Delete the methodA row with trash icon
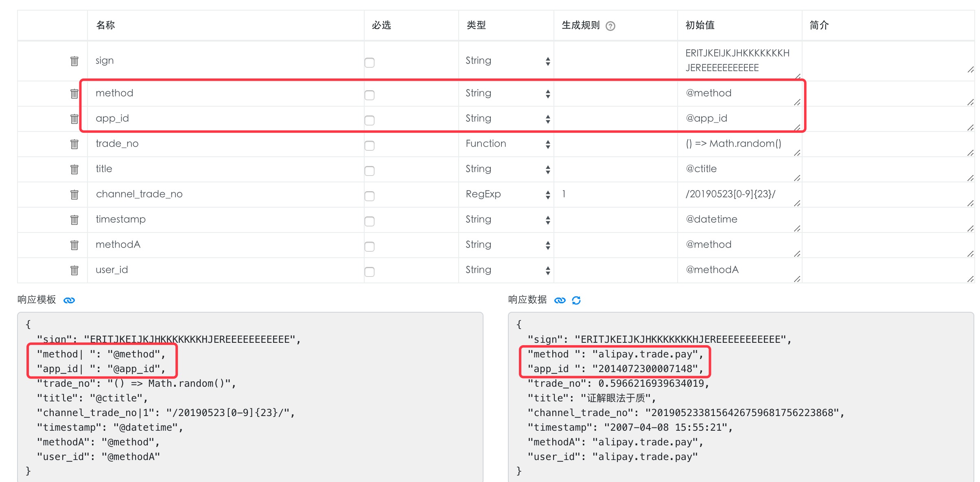This screenshot has width=980, height=482. (x=74, y=245)
